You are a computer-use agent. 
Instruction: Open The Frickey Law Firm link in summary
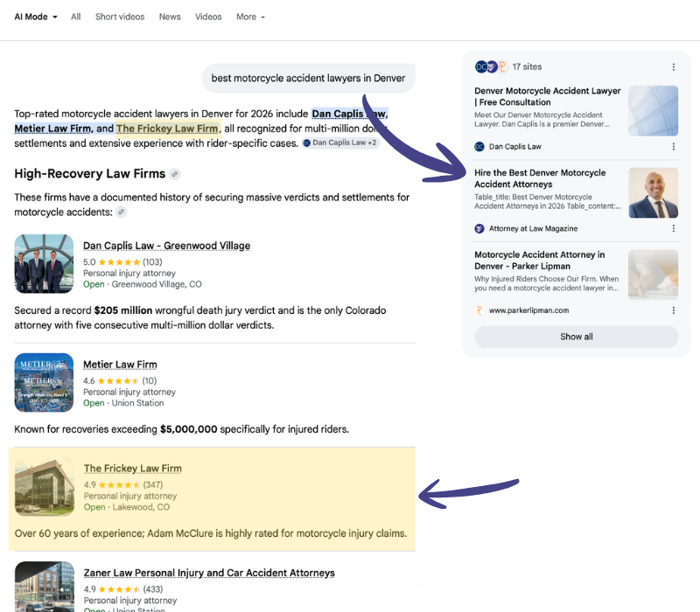[167, 129]
